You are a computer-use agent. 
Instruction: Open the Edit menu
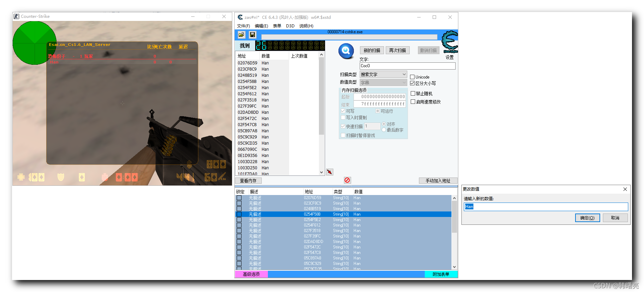(x=261, y=26)
